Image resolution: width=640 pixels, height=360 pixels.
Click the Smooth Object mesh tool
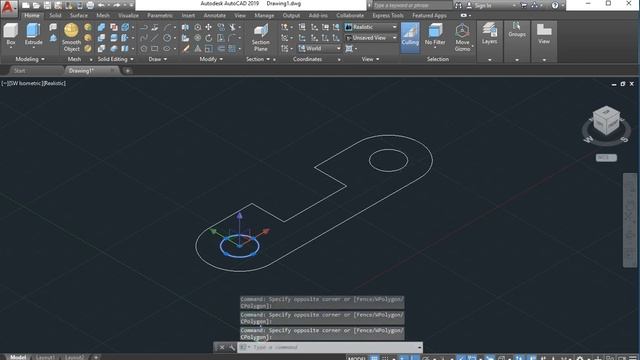click(x=71, y=38)
